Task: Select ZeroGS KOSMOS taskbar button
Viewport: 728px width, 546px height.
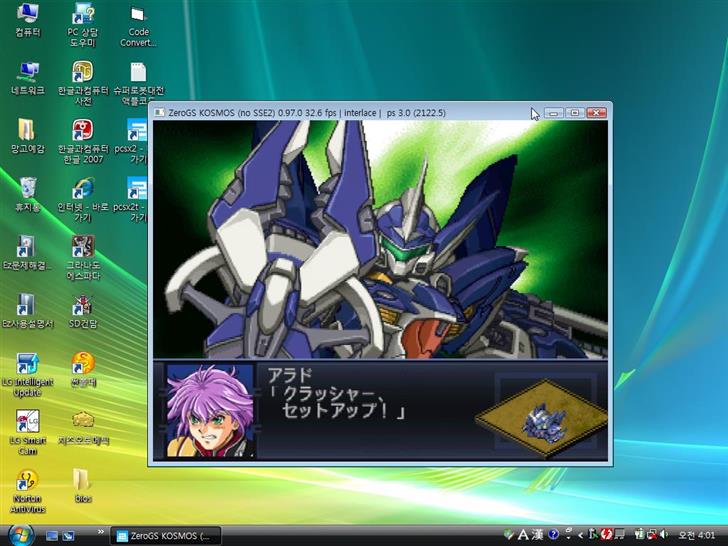Action: coord(165,536)
